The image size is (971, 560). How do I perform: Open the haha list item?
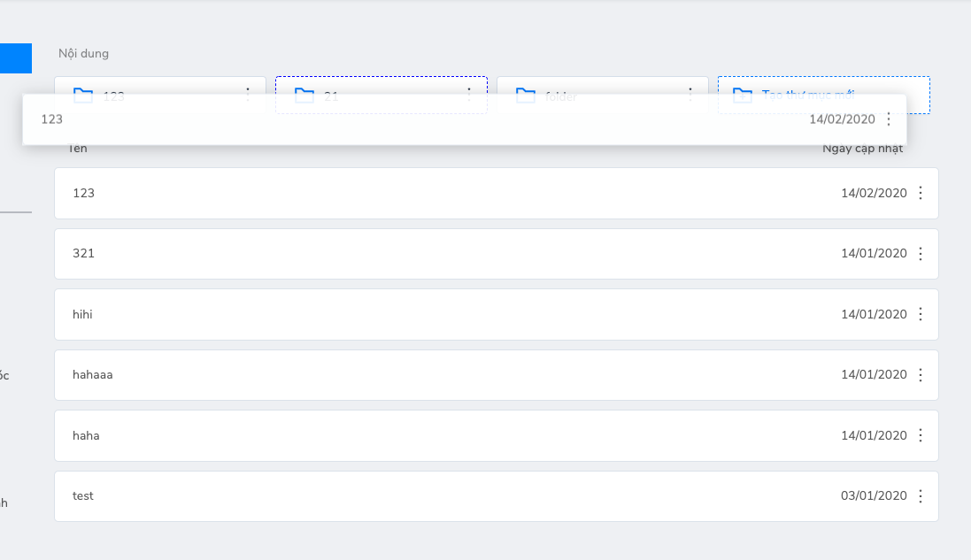pyautogui.click(x=496, y=435)
